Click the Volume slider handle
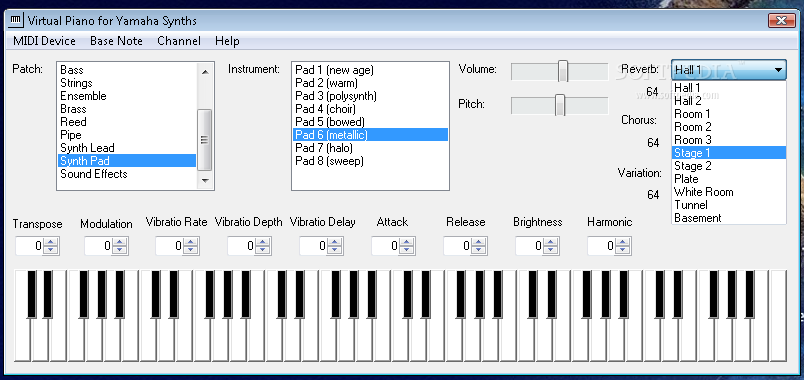This screenshot has height=380, width=804. coord(563,71)
